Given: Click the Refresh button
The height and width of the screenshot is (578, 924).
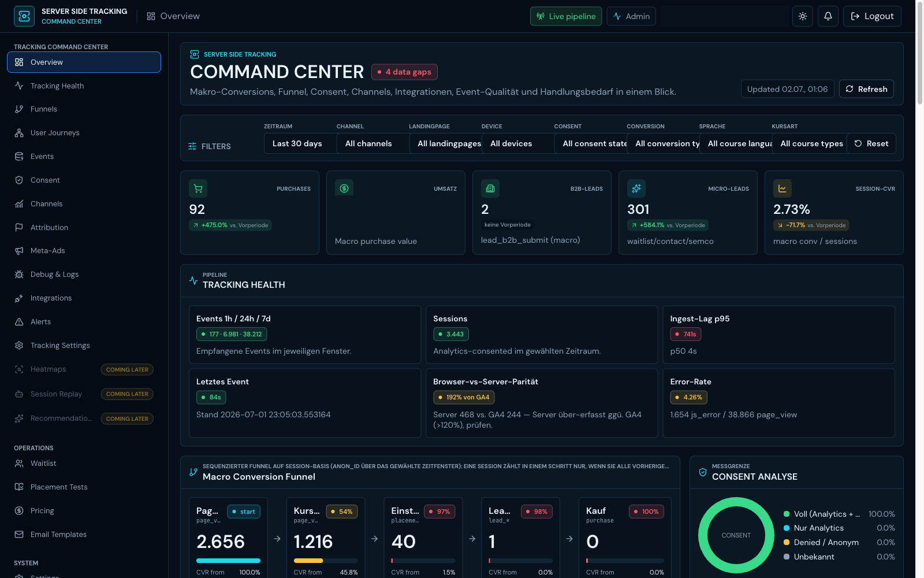Looking at the screenshot, I should 866,89.
